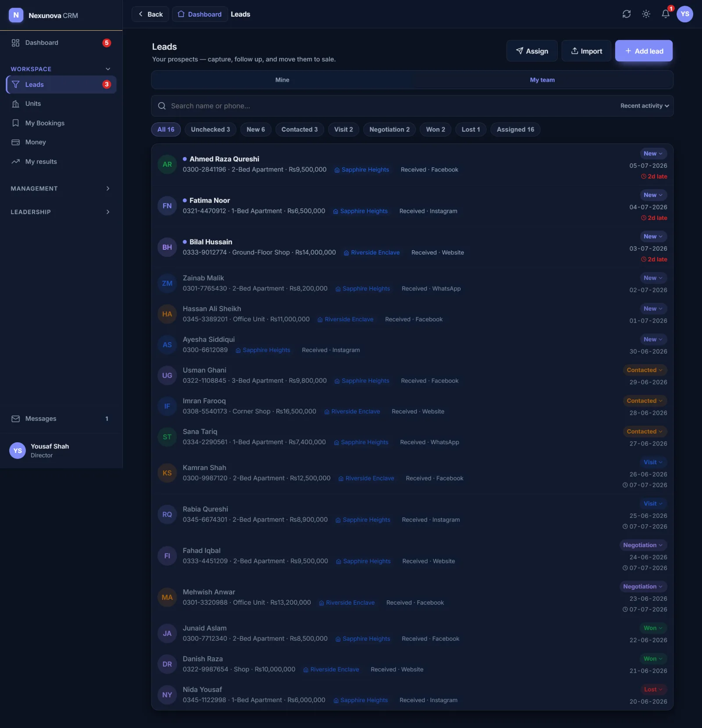
Task: Click the Dashboard breadcrumb
Action: (200, 14)
